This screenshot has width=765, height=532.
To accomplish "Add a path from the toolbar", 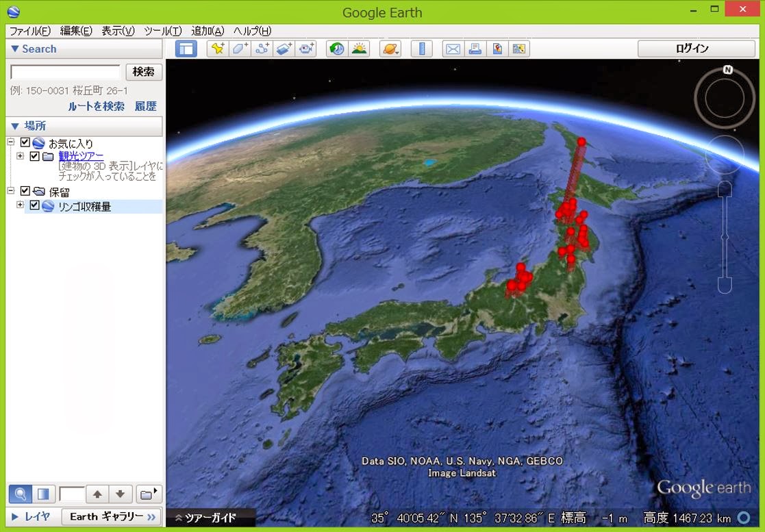I will [262, 49].
